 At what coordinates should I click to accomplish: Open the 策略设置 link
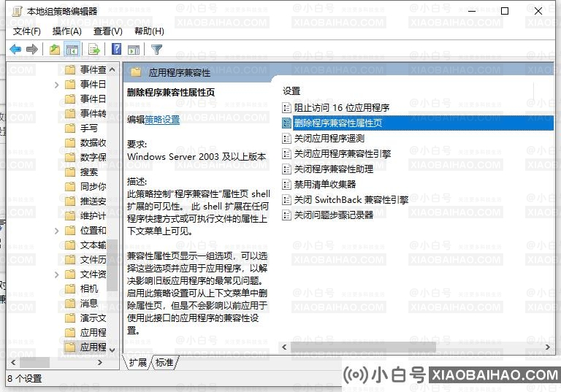(x=162, y=120)
